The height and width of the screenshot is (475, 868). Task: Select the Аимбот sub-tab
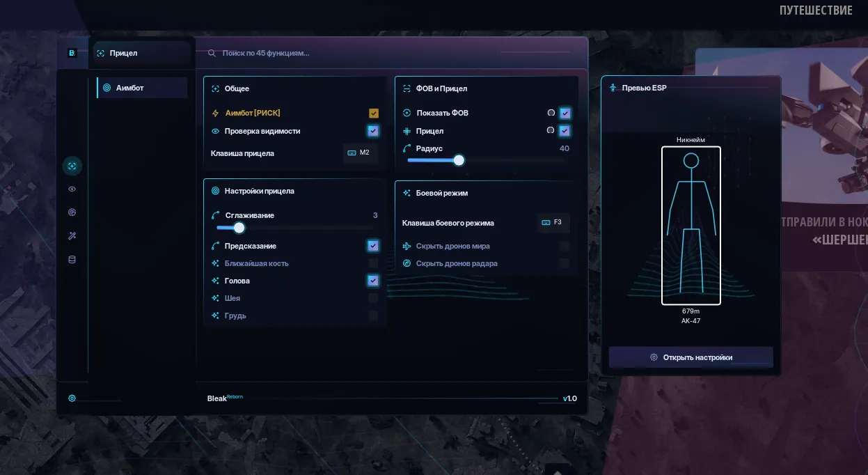pyautogui.click(x=142, y=88)
